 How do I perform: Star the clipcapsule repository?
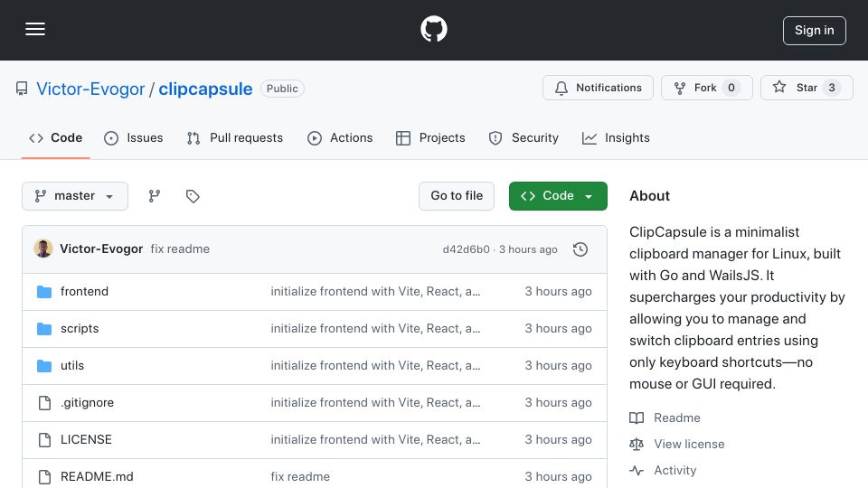[807, 88]
